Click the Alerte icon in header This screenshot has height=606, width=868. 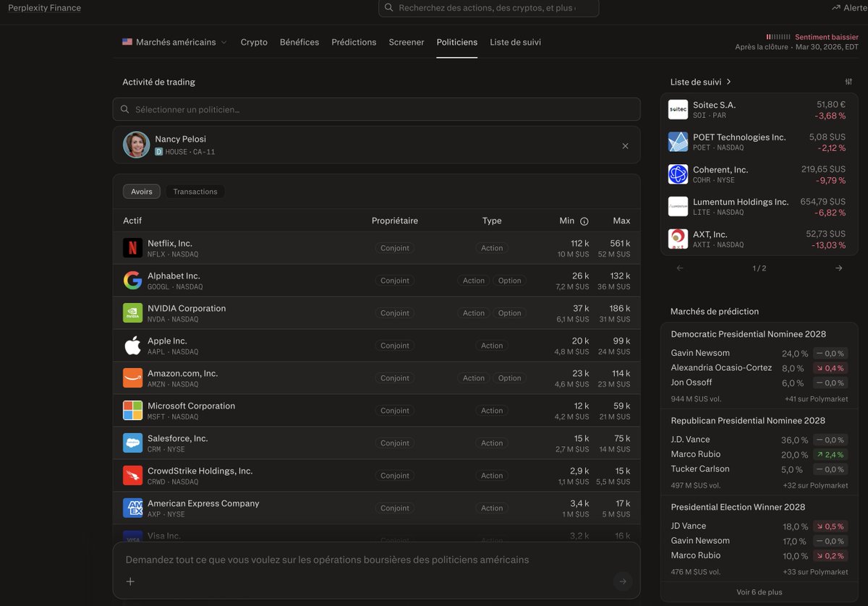pyautogui.click(x=835, y=8)
